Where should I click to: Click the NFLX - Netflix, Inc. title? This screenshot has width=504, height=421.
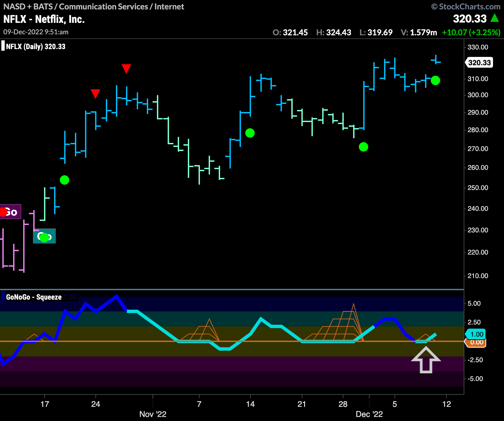[x=44, y=20]
